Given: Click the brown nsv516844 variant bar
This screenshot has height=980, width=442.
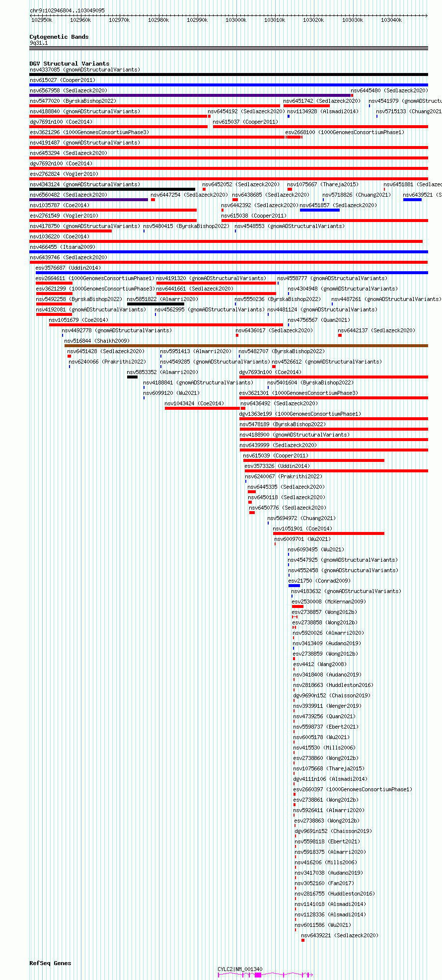Looking at the screenshot, I should pos(246,346).
